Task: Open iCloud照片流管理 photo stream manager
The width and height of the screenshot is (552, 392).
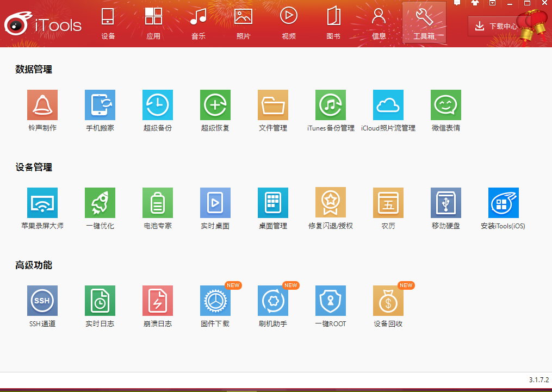Action: coord(388,105)
